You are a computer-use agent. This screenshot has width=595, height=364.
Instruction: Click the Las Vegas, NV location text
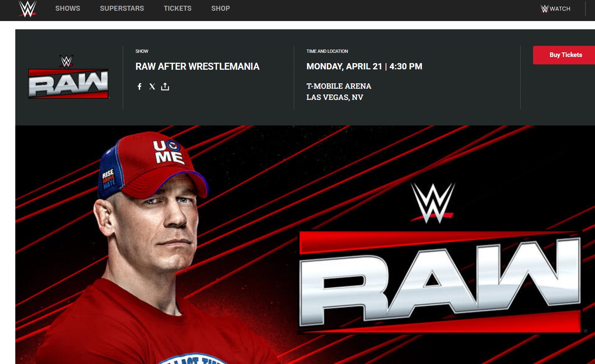pyautogui.click(x=335, y=97)
